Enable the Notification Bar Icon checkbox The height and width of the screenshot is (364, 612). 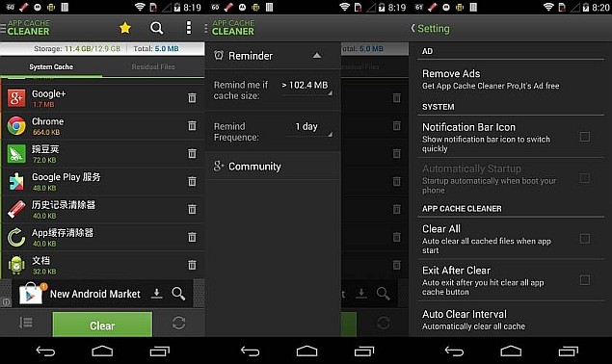tap(585, 137)
